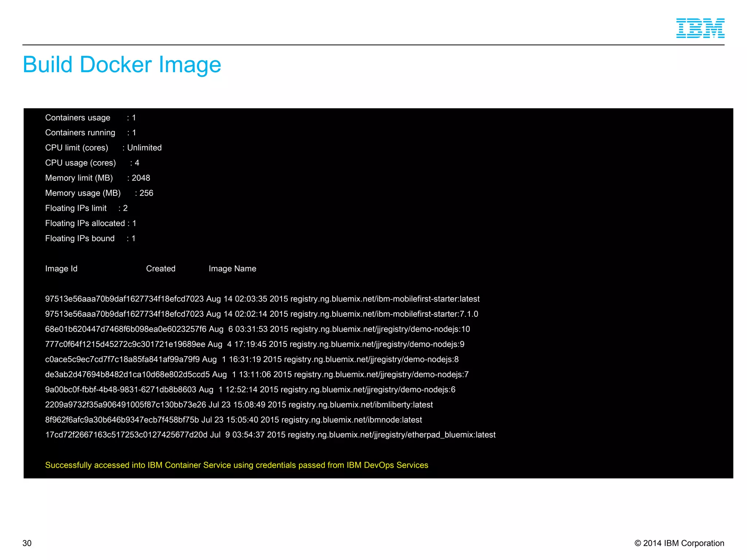Click the 'Containers usage : 1' line
This screenshot has height=560, width=747.
click(90, 118)
